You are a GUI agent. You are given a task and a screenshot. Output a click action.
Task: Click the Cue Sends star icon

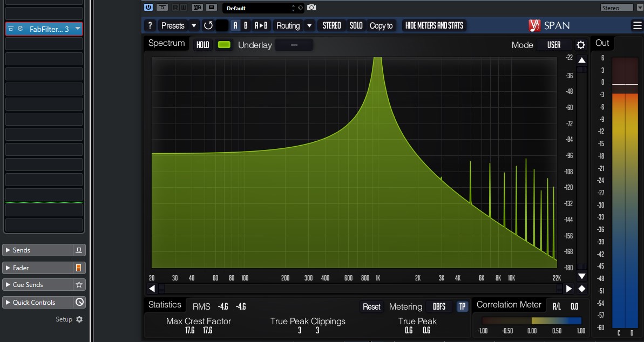[79, 284]
